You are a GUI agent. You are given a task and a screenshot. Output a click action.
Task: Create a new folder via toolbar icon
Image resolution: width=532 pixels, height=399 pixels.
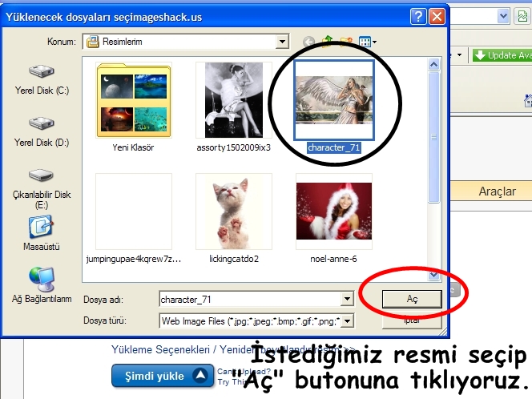(x=346, y=42)
